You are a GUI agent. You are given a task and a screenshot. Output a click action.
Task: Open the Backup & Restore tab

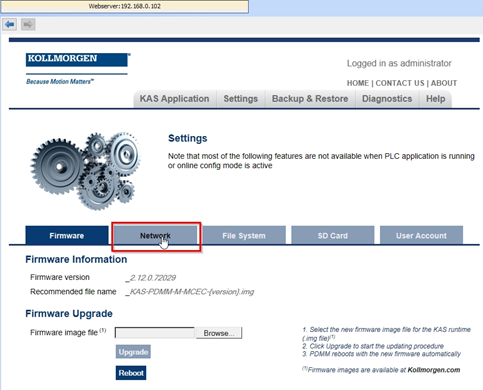tap(310, 99)
